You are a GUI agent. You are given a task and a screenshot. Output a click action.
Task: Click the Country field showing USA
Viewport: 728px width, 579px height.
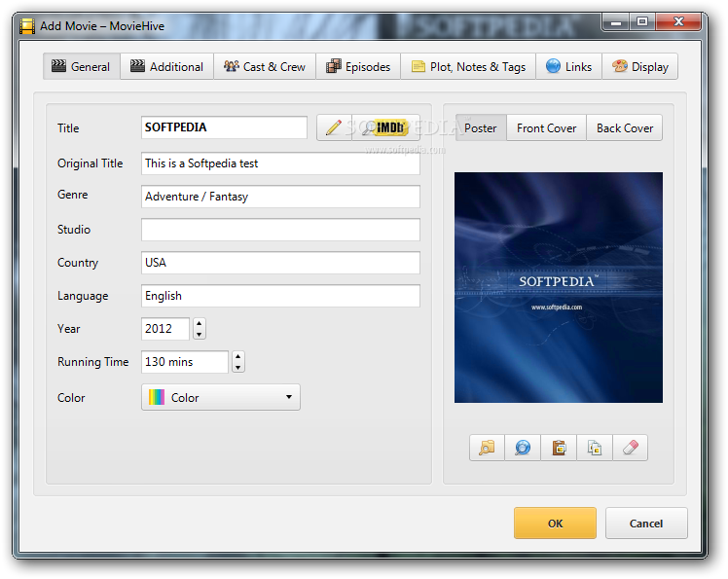[x=280, y=263]
